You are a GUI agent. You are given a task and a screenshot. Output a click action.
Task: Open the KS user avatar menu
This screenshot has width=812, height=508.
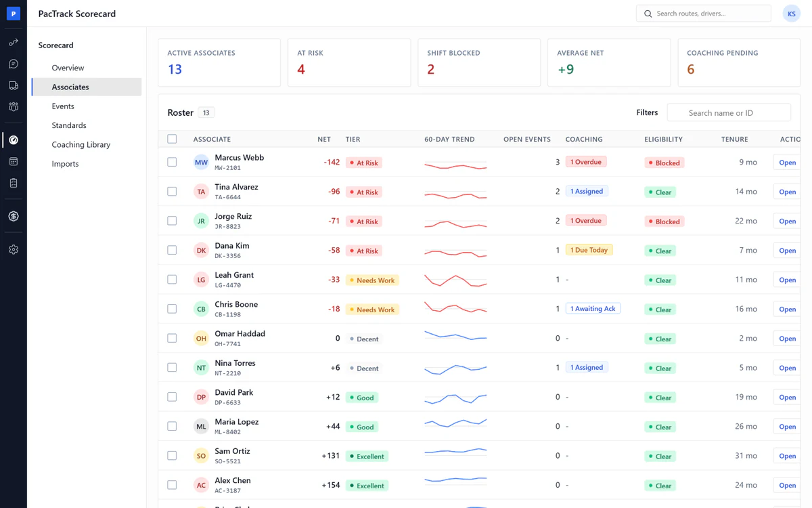pos(792,14)
